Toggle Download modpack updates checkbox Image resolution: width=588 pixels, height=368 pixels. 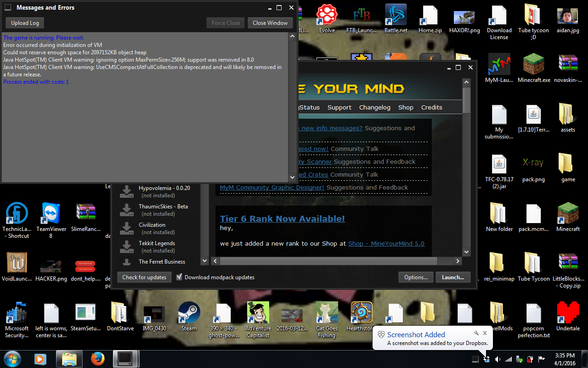coord(180,277)
